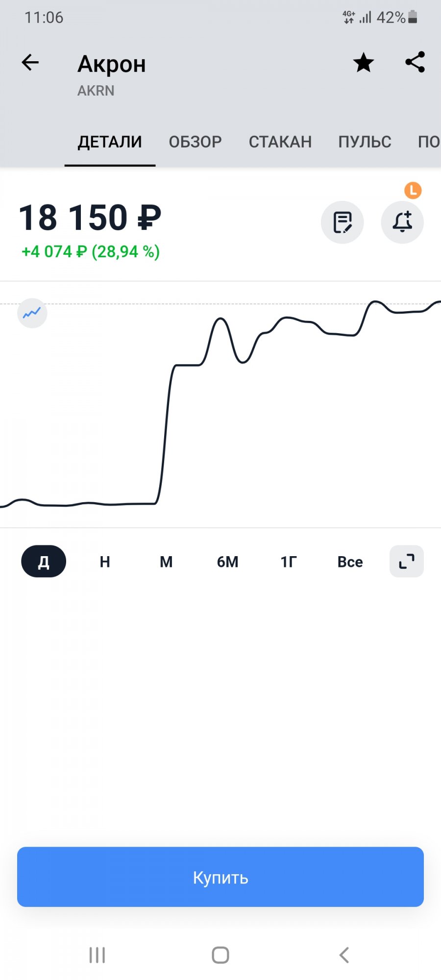The width and height of the screenshot is (441, 980).
Task: Switch the chart type icon
Action: (32, 313)
